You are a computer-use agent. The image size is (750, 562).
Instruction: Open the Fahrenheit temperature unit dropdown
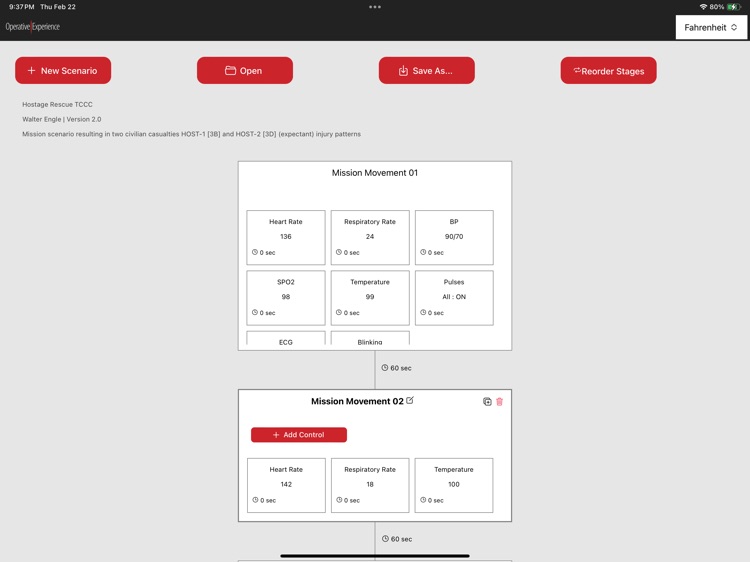pos(711,27)
